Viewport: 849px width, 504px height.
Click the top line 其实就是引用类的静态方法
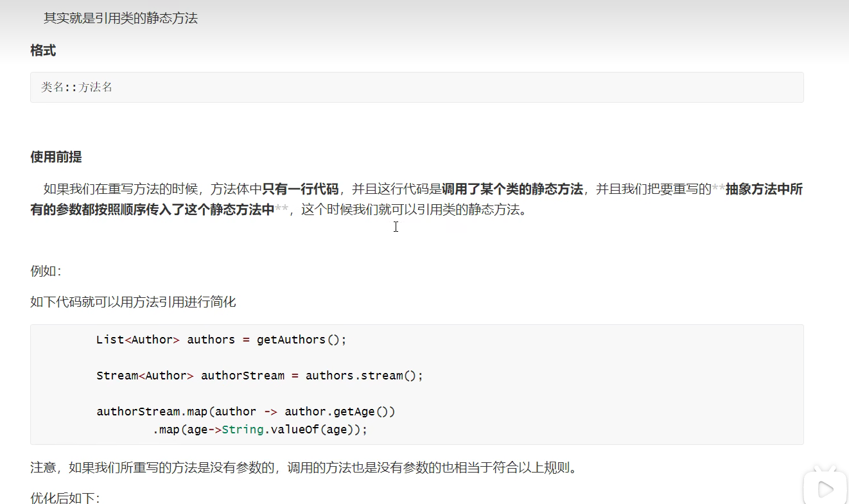120,19
